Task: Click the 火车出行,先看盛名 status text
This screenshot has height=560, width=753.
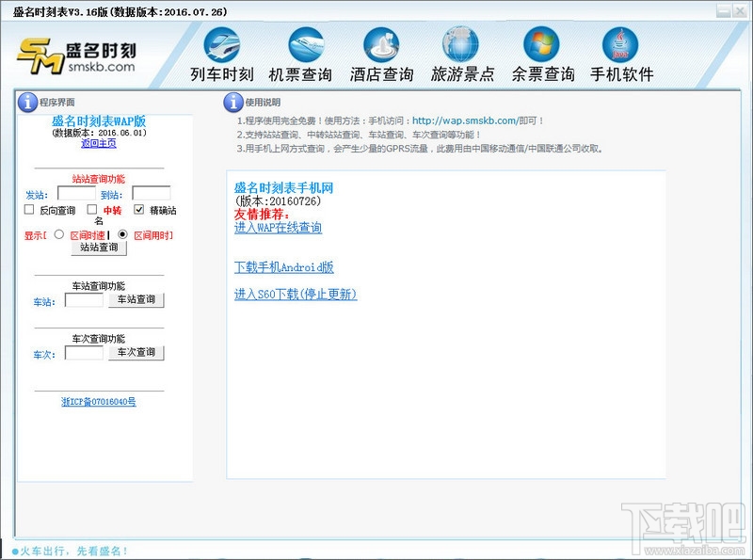Action: 74,551
